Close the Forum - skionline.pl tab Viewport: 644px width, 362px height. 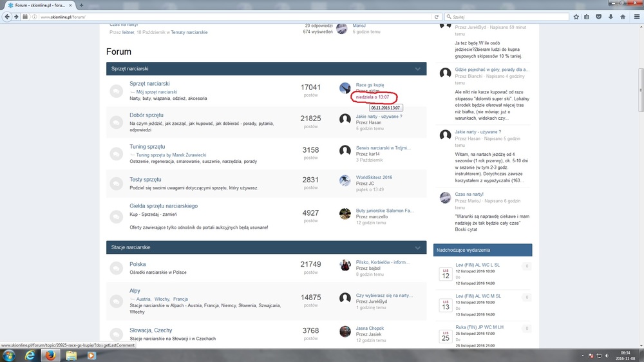coord(70,5)
